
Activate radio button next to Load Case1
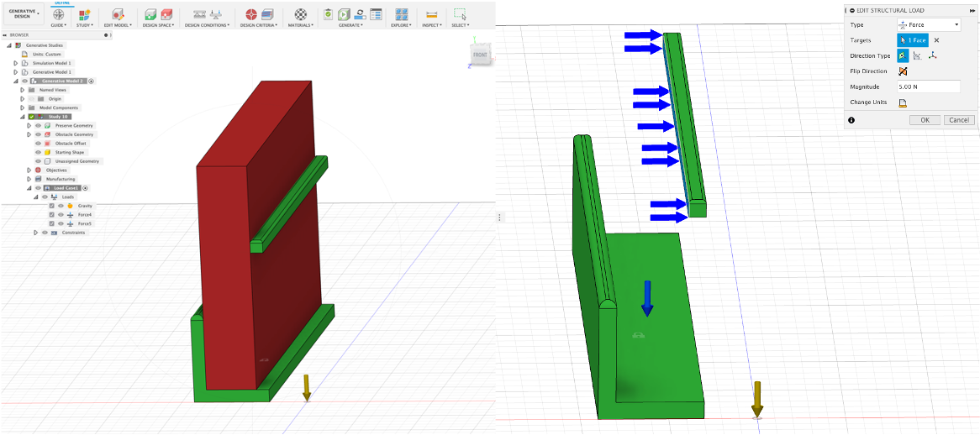(x=86, y=188)
